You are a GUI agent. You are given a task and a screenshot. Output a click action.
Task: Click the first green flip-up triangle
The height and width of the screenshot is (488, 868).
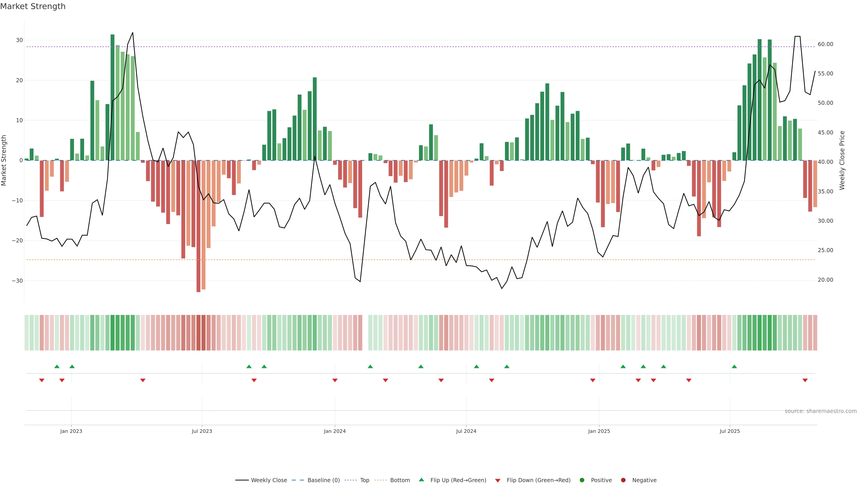(57, 366)
